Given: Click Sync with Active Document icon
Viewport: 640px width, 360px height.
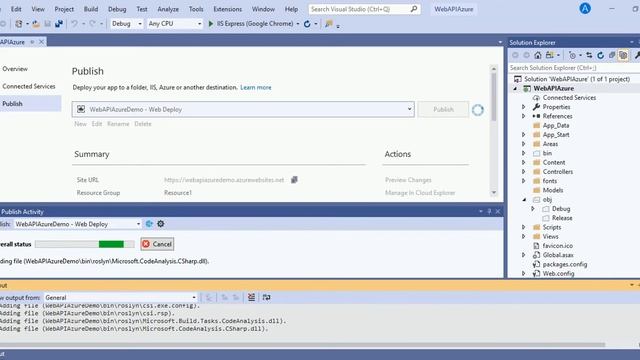Looking at the screenshot, I should point(589,55).
